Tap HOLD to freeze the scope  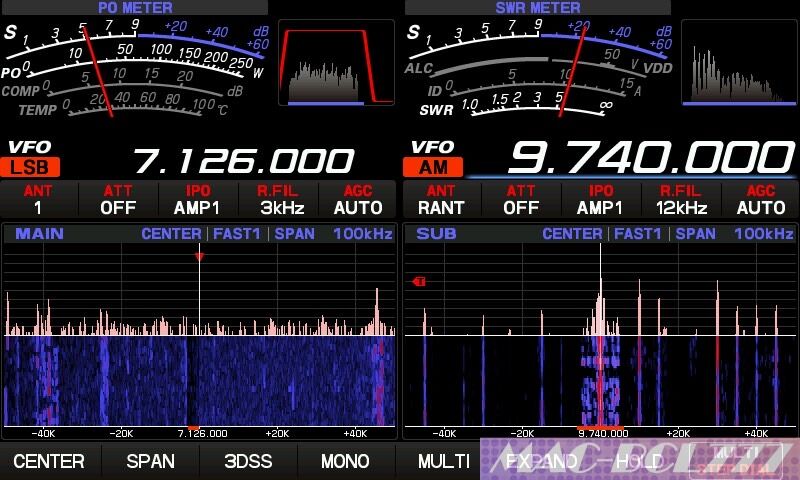coord(640,461)
